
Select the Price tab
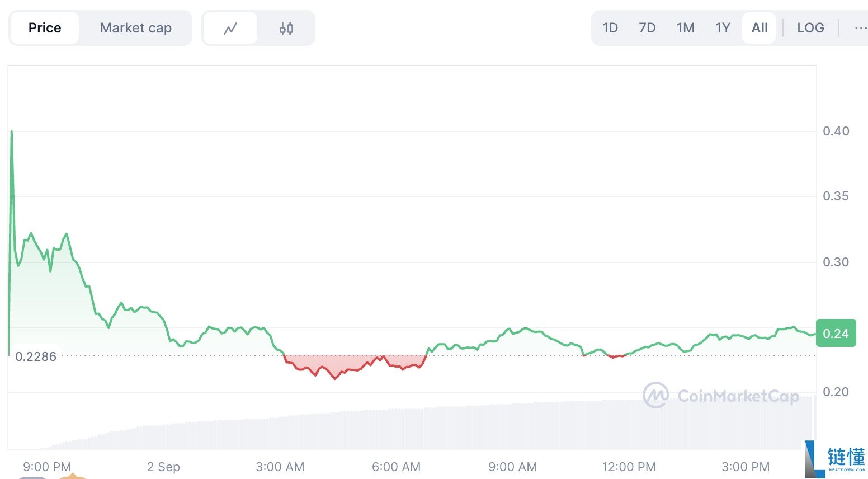point(45,28)
